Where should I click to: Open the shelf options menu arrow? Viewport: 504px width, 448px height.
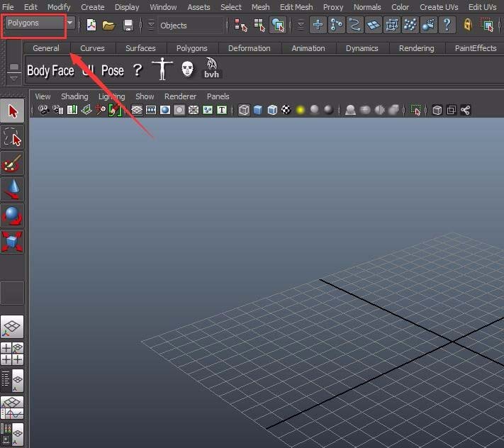coord(13,78)
